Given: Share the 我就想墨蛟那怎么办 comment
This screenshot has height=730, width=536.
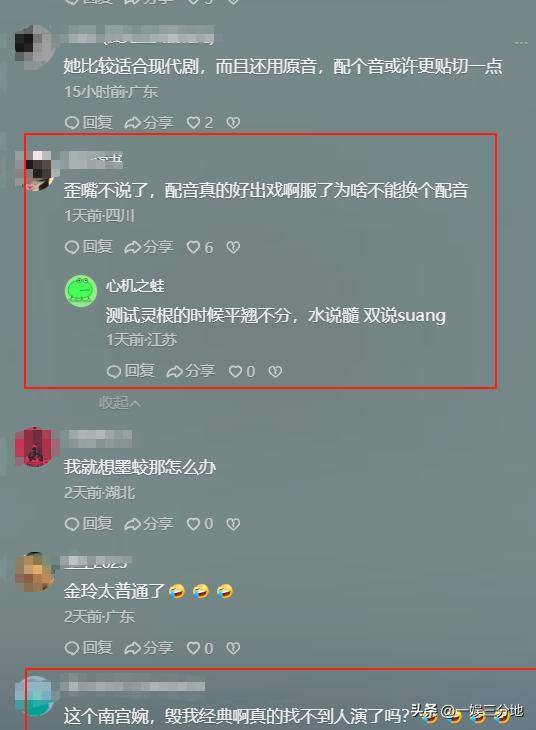Looking at the screenshot, I should point(149,524).
